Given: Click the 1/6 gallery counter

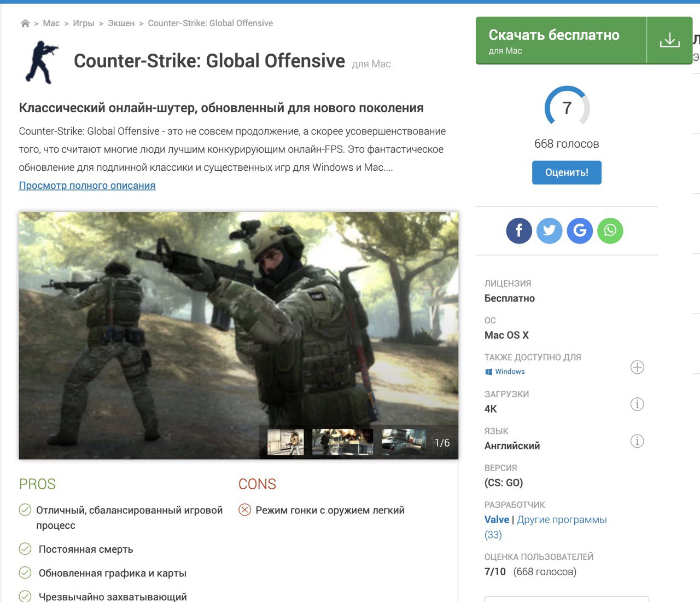Looking at the screenshot, I should pos(442,443).
